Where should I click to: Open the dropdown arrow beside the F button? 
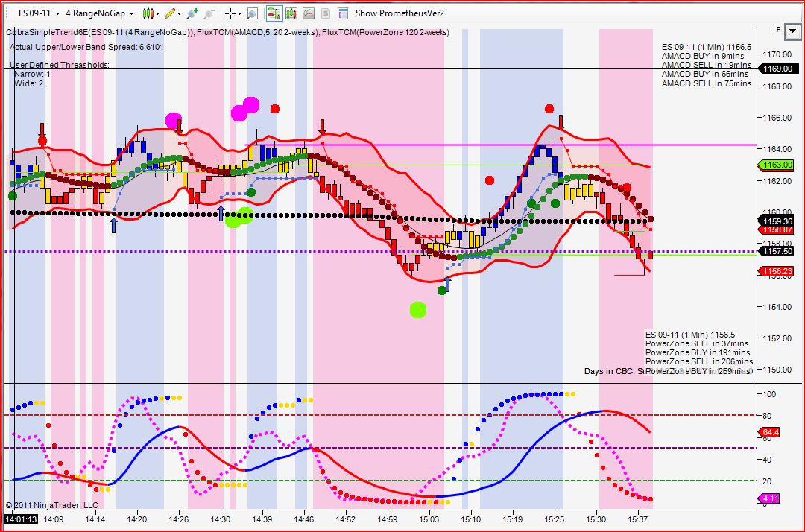click(x=792, y=31)
